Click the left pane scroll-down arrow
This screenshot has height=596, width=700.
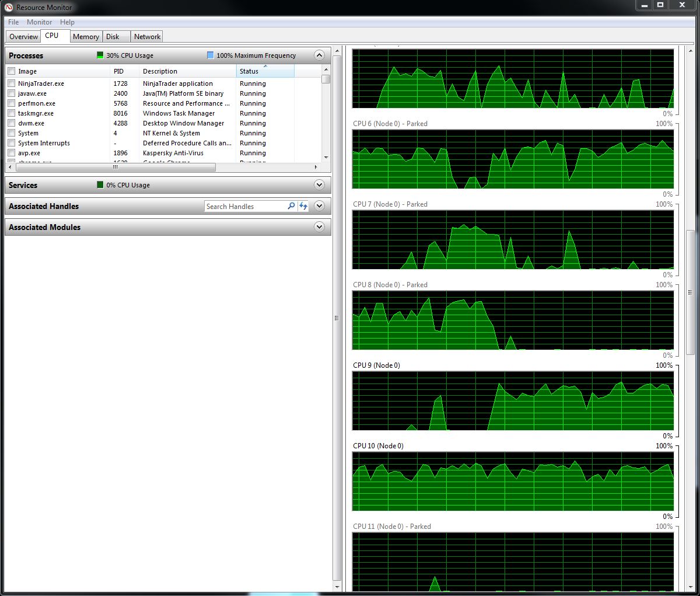(337, 586)
